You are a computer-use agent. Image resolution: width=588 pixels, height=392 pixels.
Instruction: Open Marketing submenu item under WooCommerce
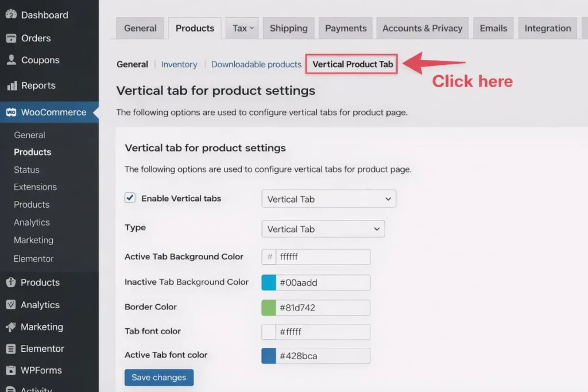click(33, 240)
